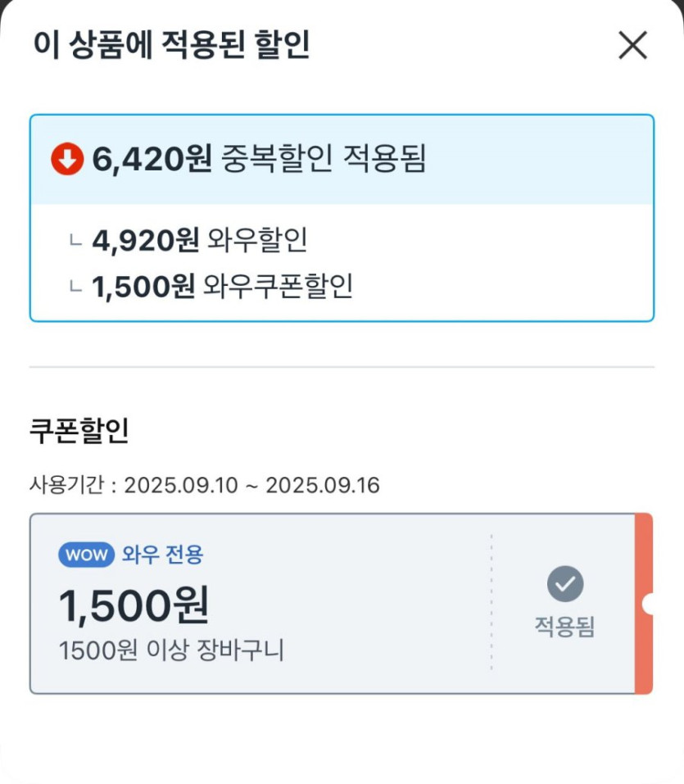Tap the blue WOW badge
684x784 pixels.
[86, 555]
